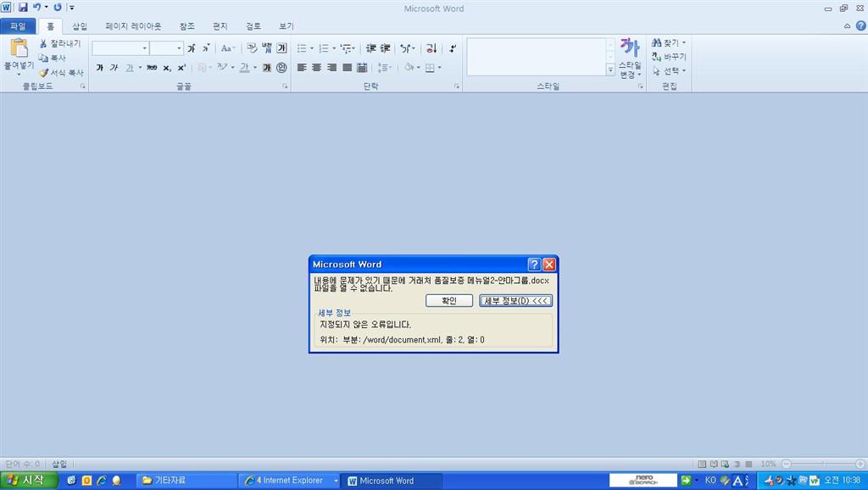Click the Phonetic Guide icon

267,48
